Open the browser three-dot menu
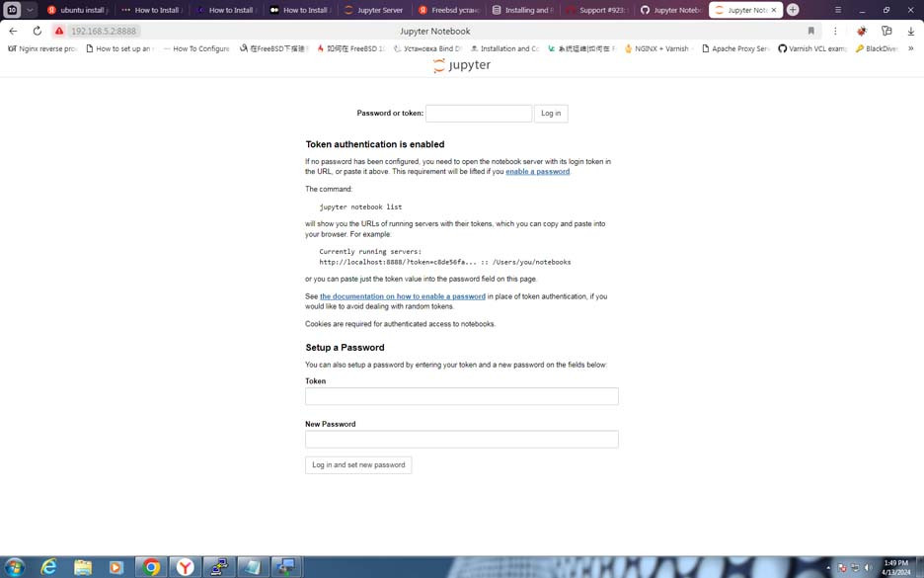 pos(835,31)
